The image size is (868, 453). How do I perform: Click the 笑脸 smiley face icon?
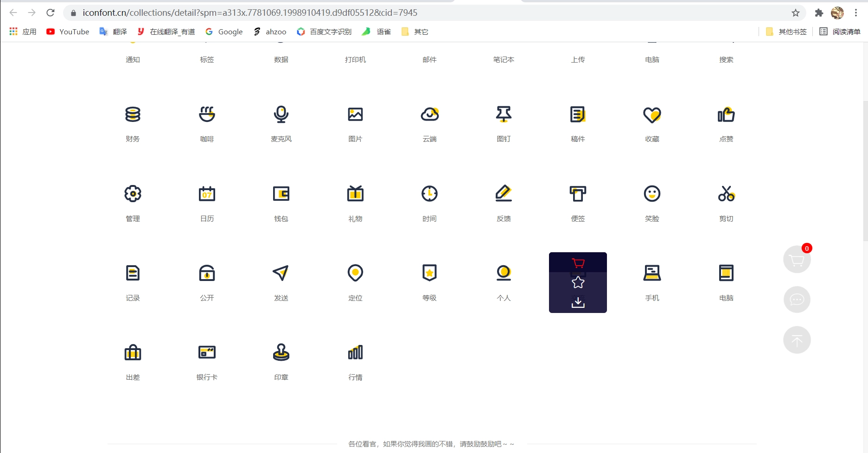(652, 194)
